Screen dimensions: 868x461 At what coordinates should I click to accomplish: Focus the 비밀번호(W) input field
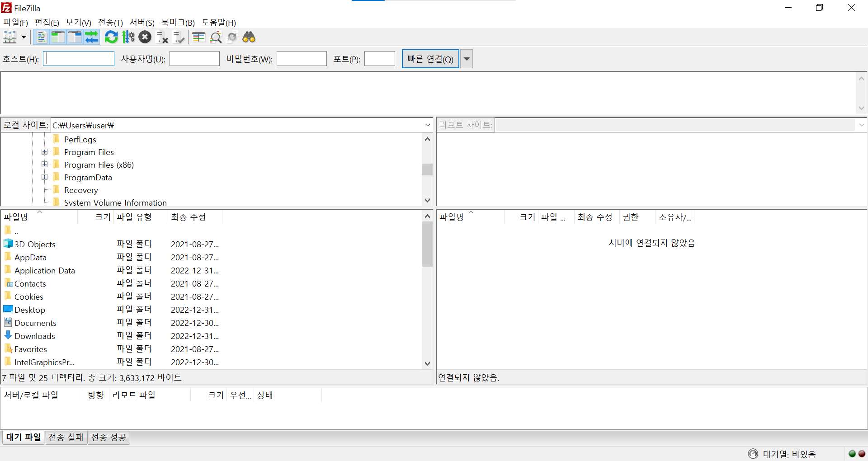click(302, 59)
